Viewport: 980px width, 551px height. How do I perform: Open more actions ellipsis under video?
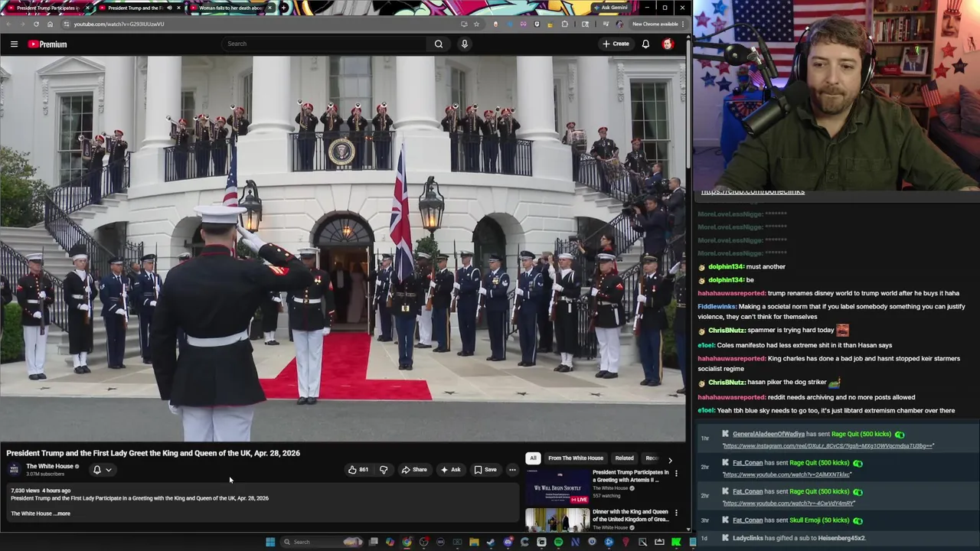click(x=512, y=470)
